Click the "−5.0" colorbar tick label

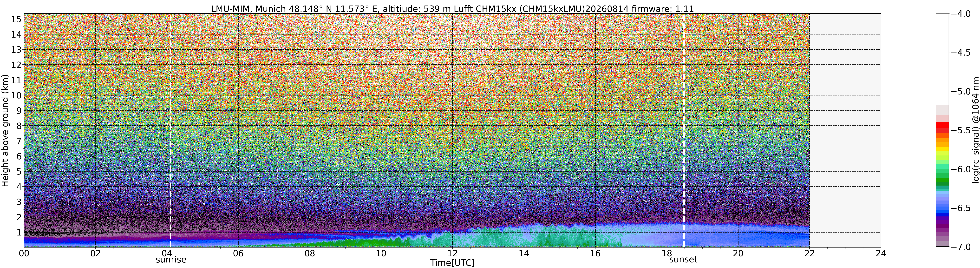pyautogui.click(x=961, y=91)
